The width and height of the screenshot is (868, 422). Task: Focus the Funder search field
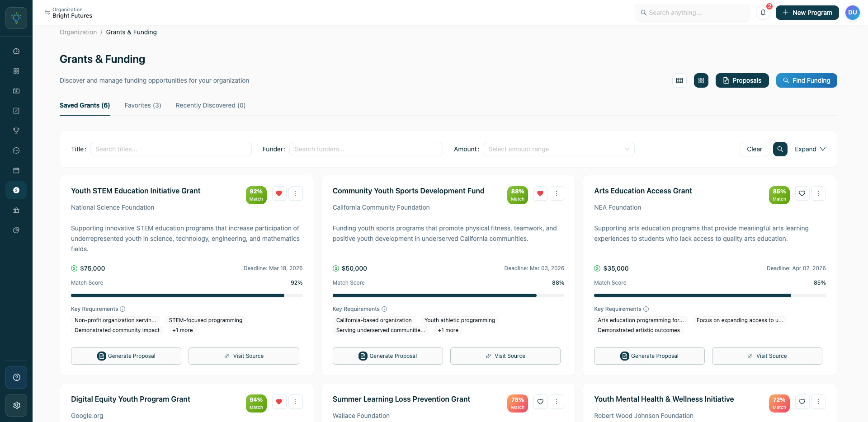coord(366,149)
